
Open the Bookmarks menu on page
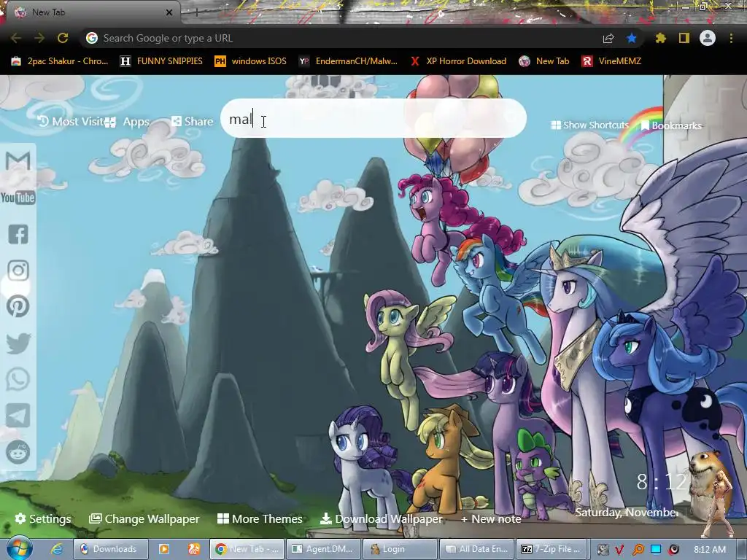coord(671,125)
